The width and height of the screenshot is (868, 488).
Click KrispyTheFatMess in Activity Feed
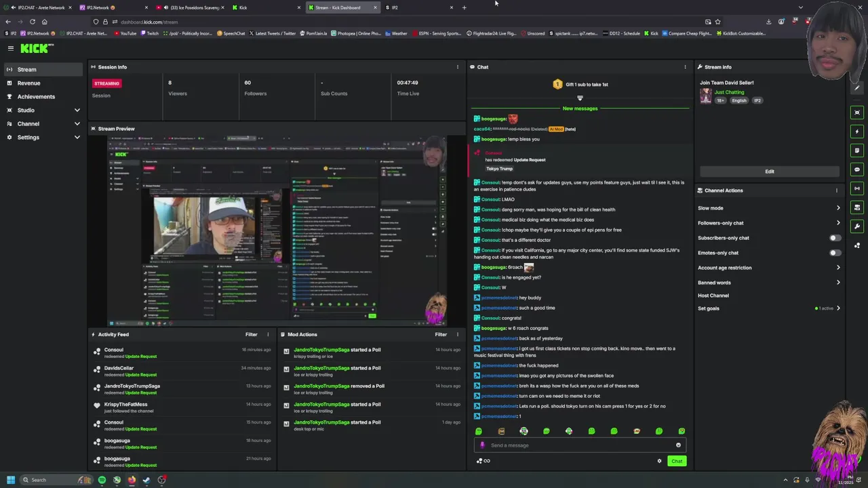click(x=125, y=405)
